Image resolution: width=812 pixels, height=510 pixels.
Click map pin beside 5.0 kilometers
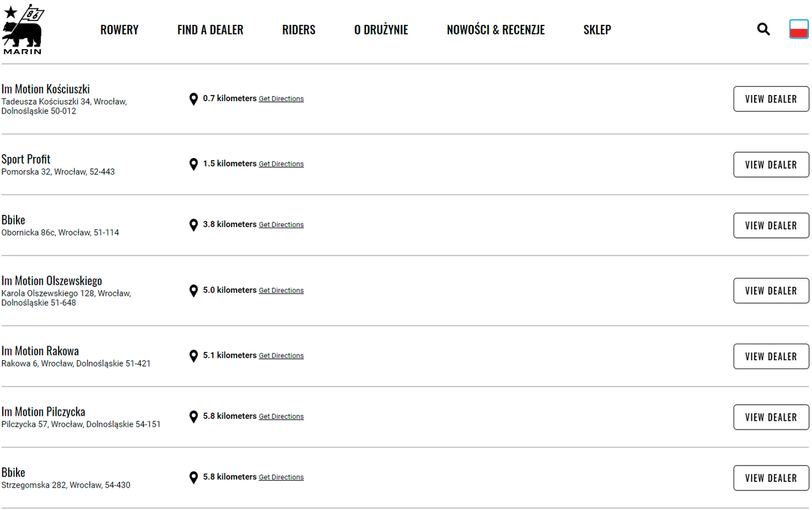(194, 291)
